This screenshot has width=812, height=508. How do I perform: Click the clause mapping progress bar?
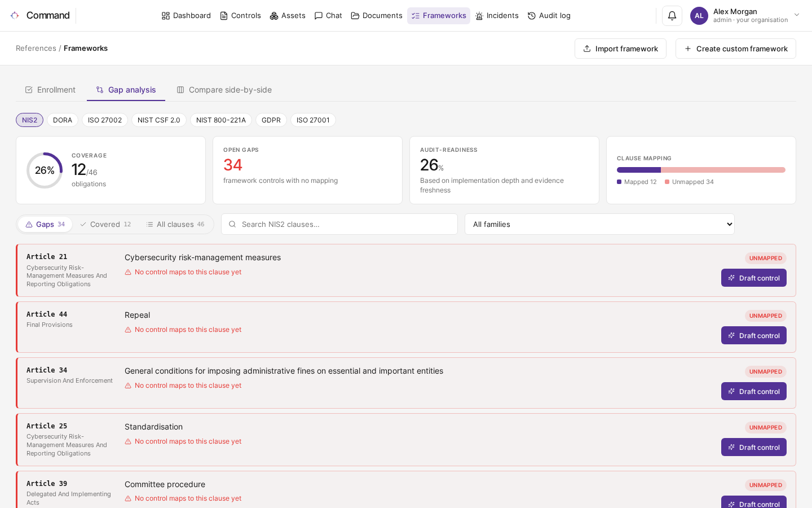click(701, 170)
